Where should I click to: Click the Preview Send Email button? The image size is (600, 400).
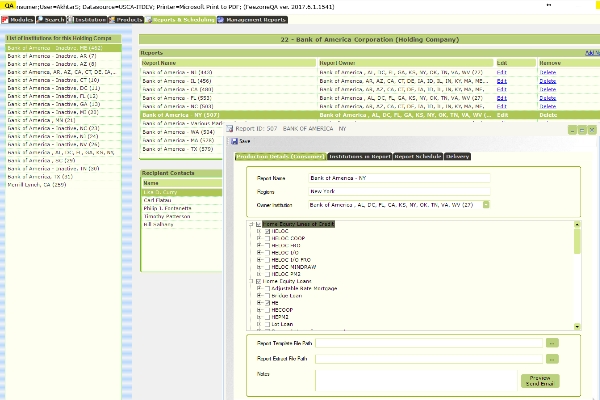[540, 381]
